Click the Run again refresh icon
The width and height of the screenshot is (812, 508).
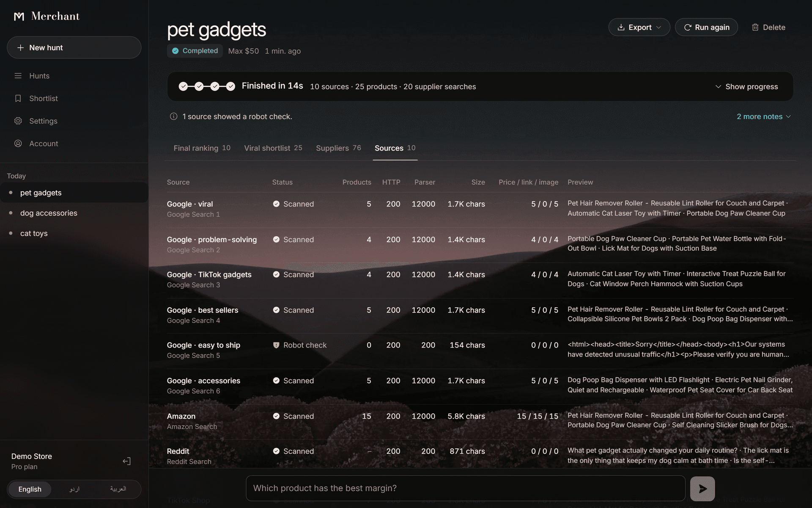[688, 27]
